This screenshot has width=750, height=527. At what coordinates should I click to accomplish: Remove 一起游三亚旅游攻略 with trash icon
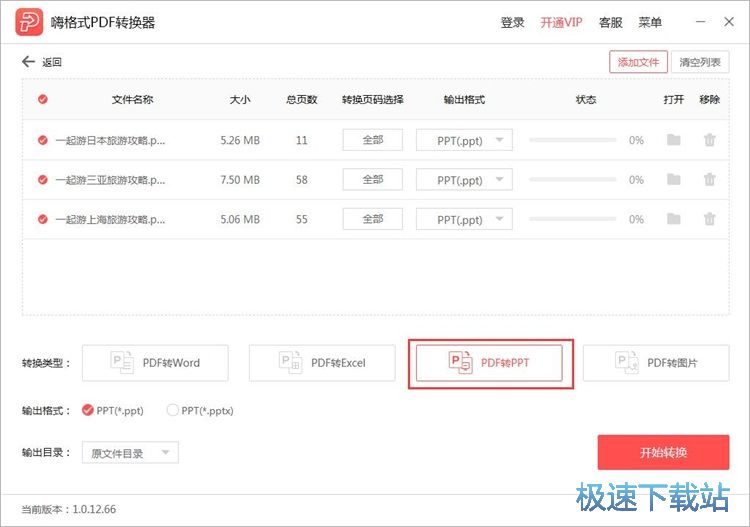tap(709, 179)
